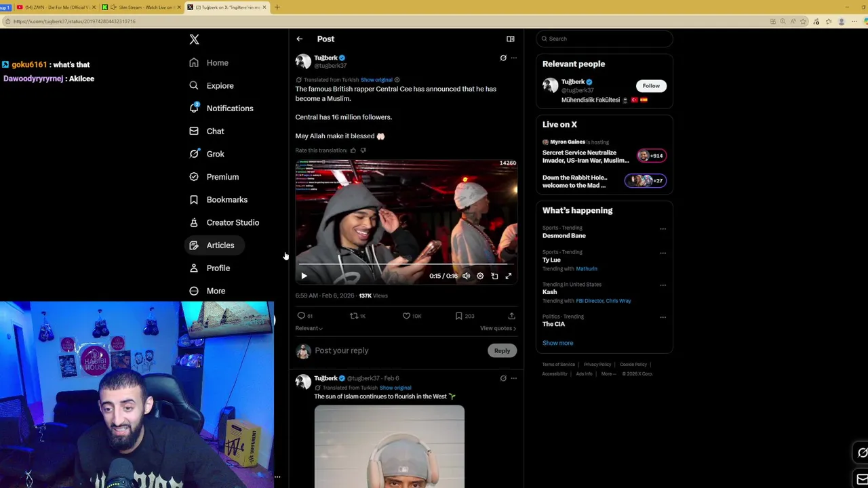
Task: Open a new browser tab
Action: [x=277, y=7]
